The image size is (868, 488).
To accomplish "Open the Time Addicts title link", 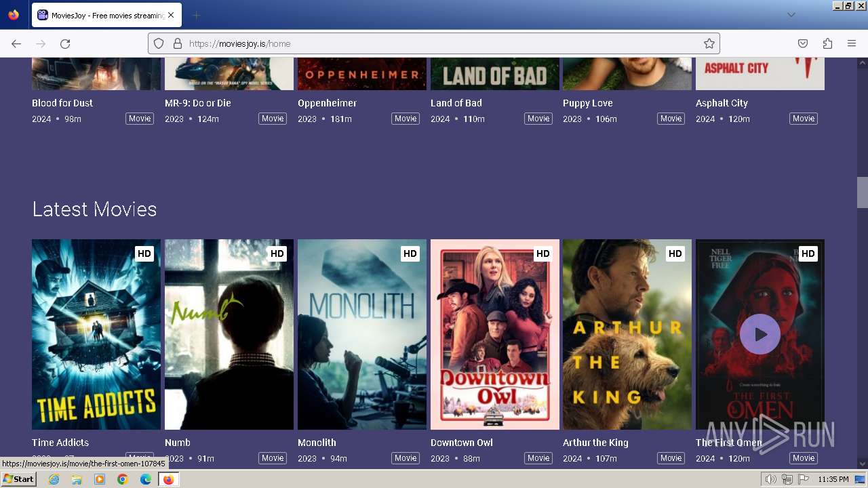I will 60,443.
